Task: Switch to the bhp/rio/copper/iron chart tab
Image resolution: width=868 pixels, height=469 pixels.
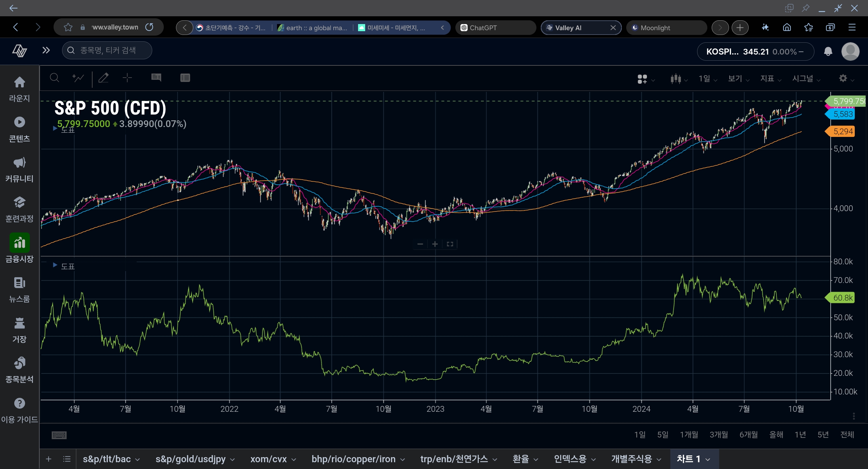Action: coord(358,459)
